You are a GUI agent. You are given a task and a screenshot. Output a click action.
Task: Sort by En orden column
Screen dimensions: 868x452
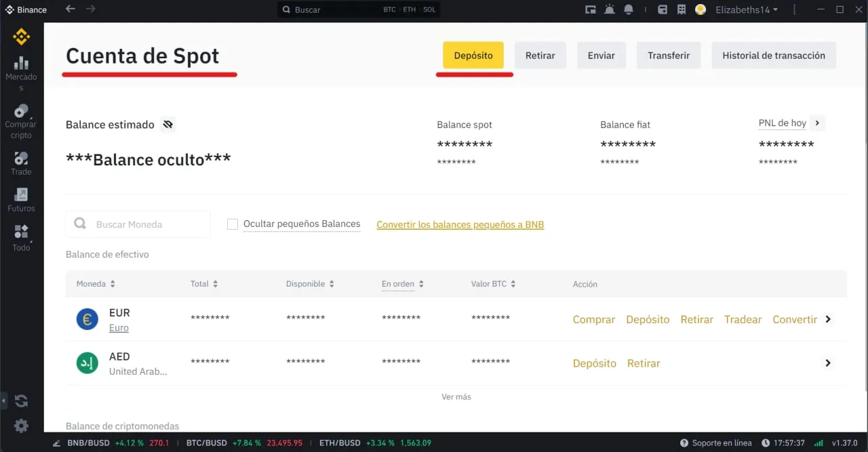point(403,284)
